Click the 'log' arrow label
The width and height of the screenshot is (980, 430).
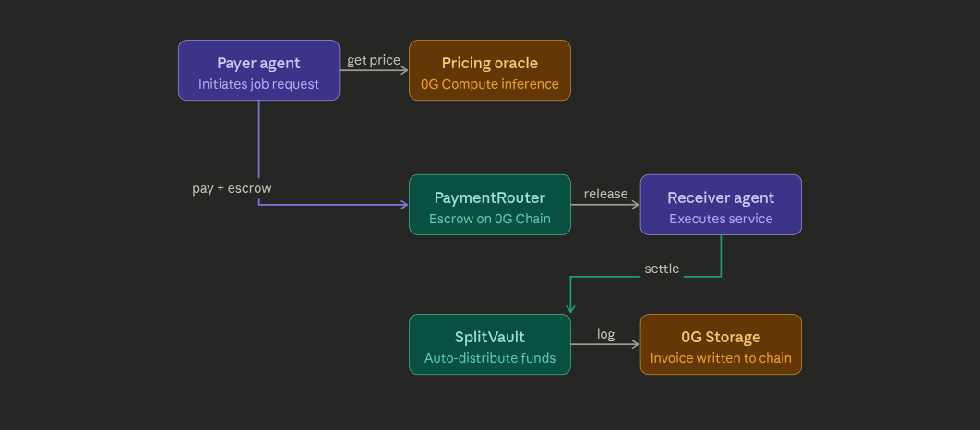pos(605,334)
